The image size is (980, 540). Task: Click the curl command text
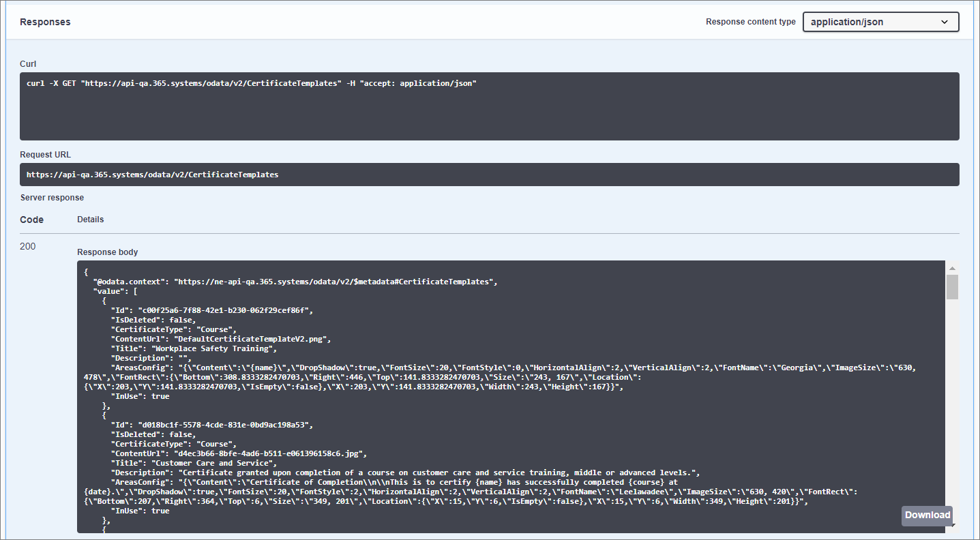(251, 83)
